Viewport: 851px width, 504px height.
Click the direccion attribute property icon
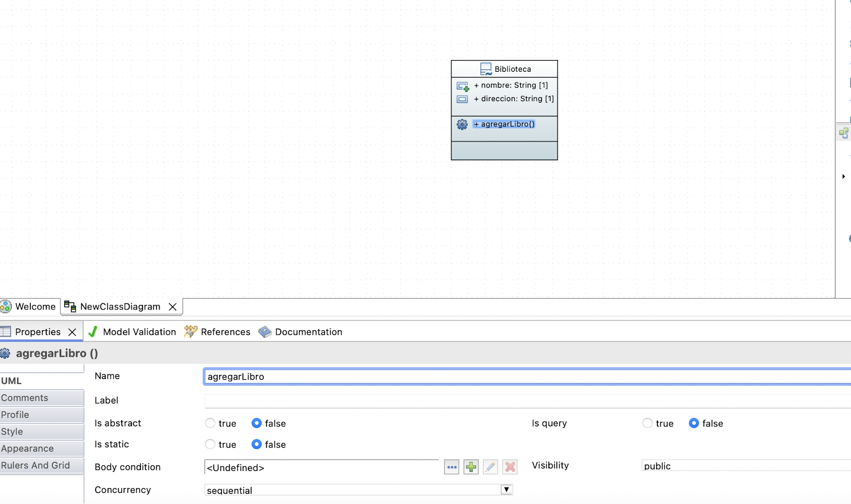[x=462, y=99]
